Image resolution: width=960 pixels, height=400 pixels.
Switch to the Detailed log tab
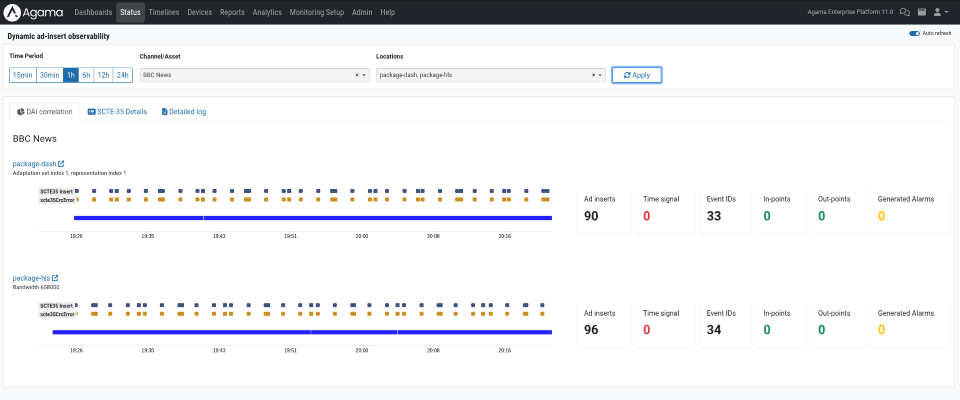click(183, 112)
